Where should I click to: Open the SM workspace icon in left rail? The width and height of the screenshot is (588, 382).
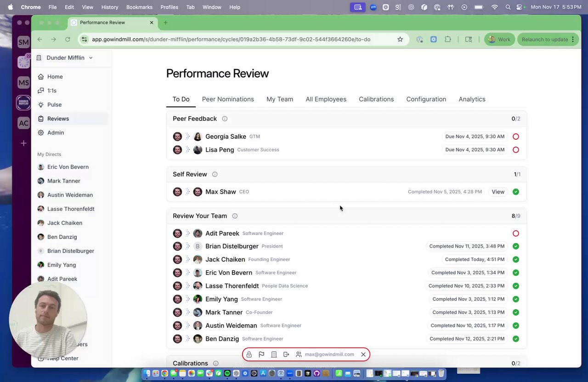point(23,42)
